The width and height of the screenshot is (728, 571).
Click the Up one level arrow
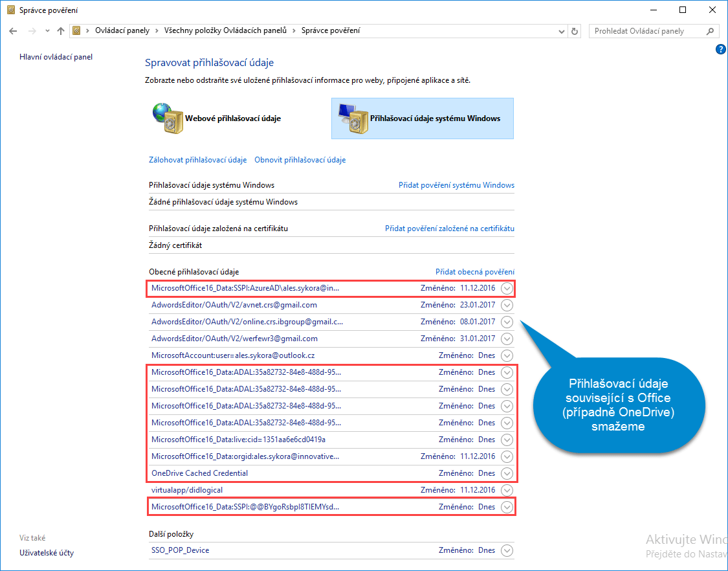tap(61, 31)
